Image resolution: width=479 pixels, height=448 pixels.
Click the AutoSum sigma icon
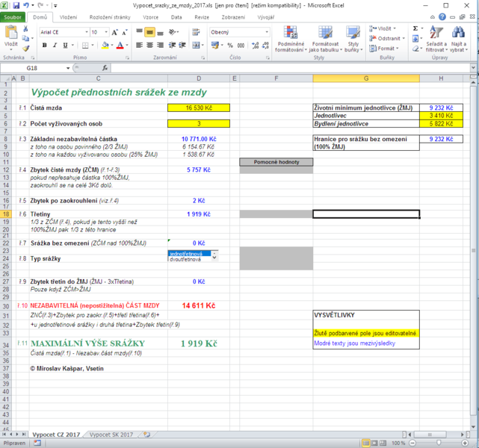coord(415,28)
